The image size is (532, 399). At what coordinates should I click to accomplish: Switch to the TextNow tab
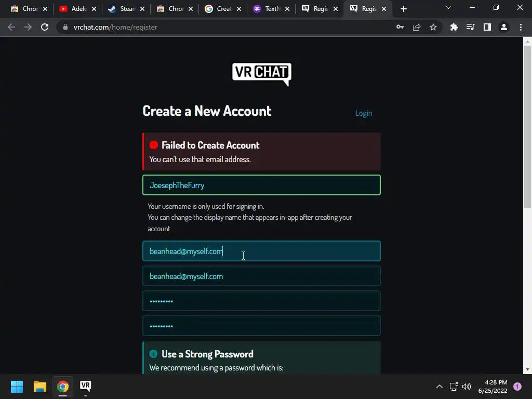(267, 9)
